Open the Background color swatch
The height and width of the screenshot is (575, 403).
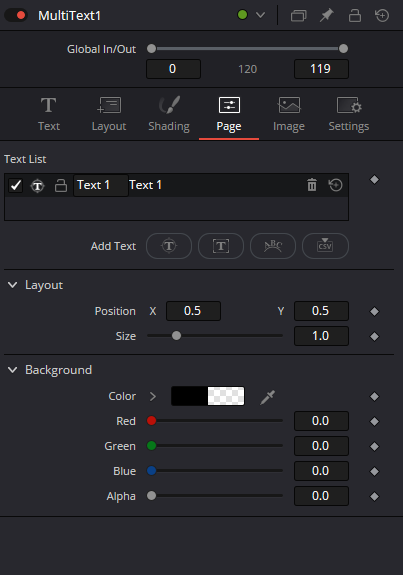[x=208, y=396]
